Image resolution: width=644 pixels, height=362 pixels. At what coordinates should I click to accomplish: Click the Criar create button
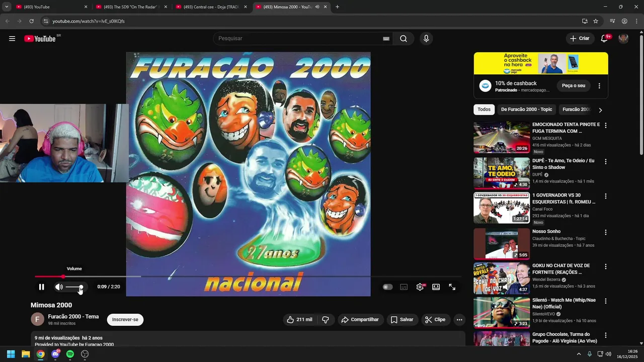point(580,39)
